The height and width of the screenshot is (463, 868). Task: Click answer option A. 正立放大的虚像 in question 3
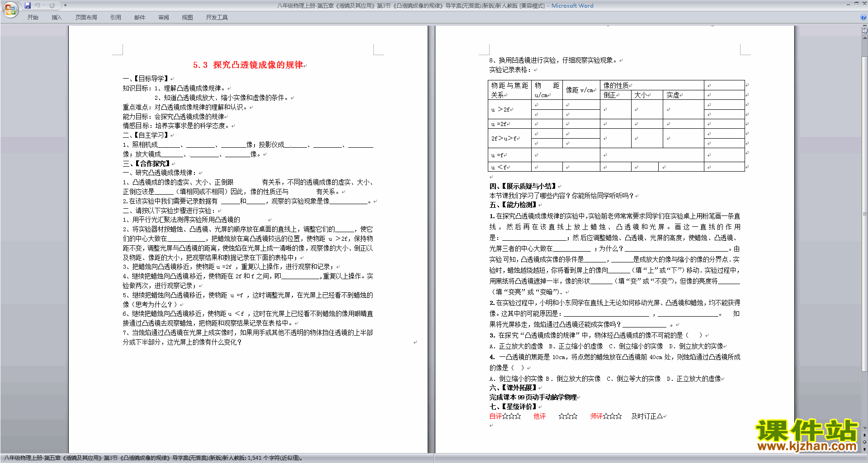[516, 346]
